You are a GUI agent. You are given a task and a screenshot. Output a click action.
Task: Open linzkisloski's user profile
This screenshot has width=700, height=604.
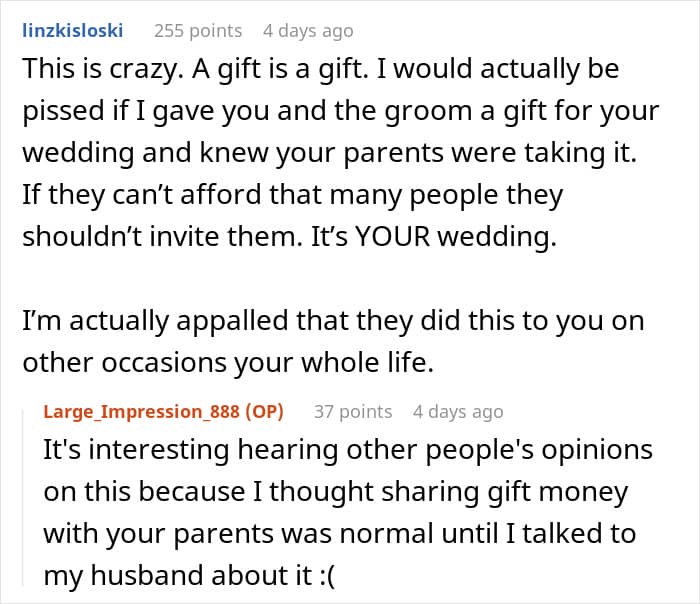[72, 30]
